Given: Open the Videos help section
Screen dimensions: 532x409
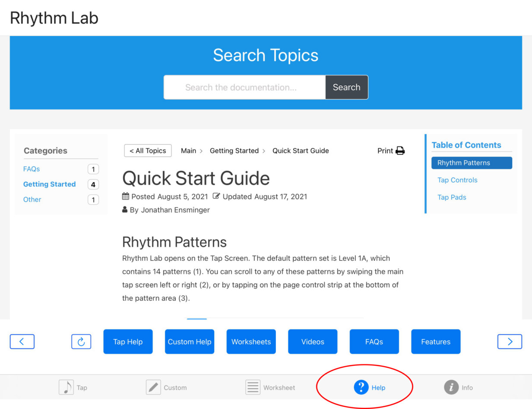Looking at the screenshot, I should 313,341.
